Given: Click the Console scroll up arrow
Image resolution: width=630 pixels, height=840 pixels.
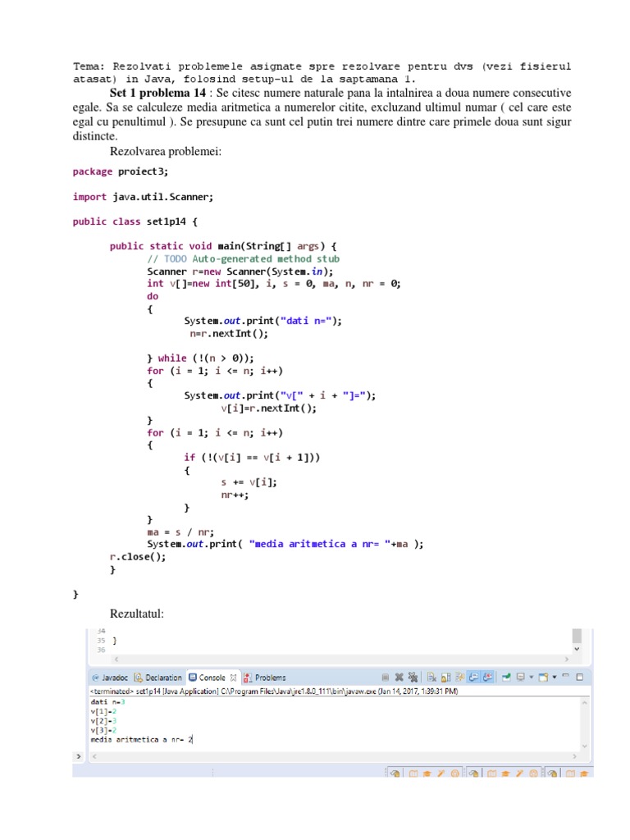Looking at the screenshot, I should pyautogui.click(x=584, y=702).
